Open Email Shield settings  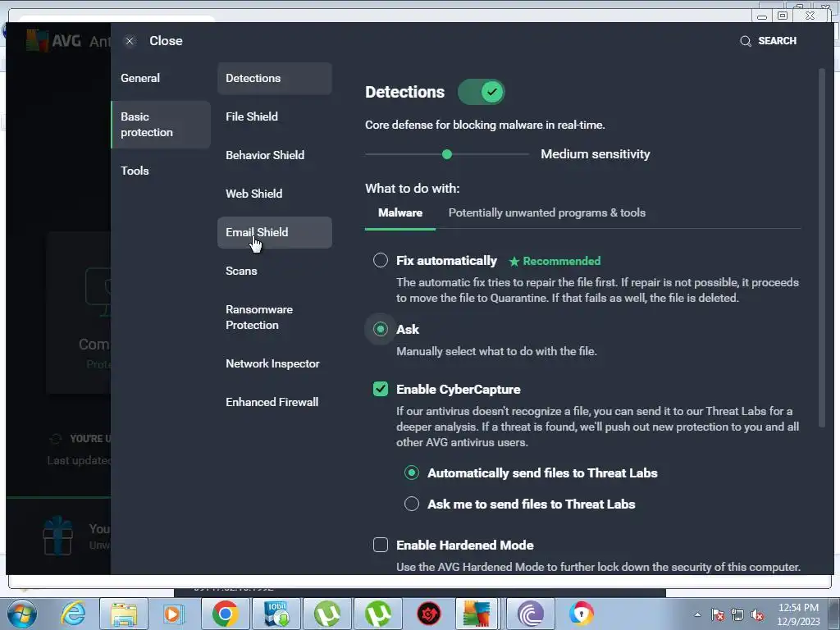tap(274, 232)
